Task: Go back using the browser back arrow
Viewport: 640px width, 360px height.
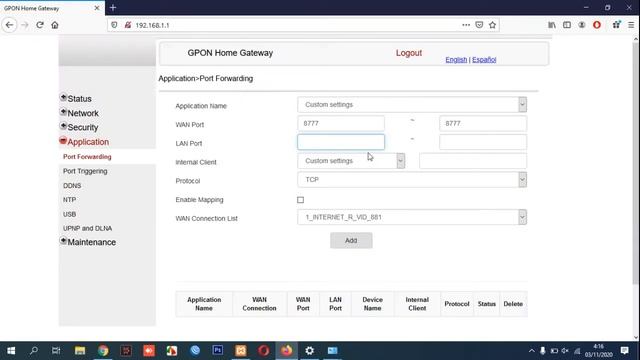Action: point(9,25)
